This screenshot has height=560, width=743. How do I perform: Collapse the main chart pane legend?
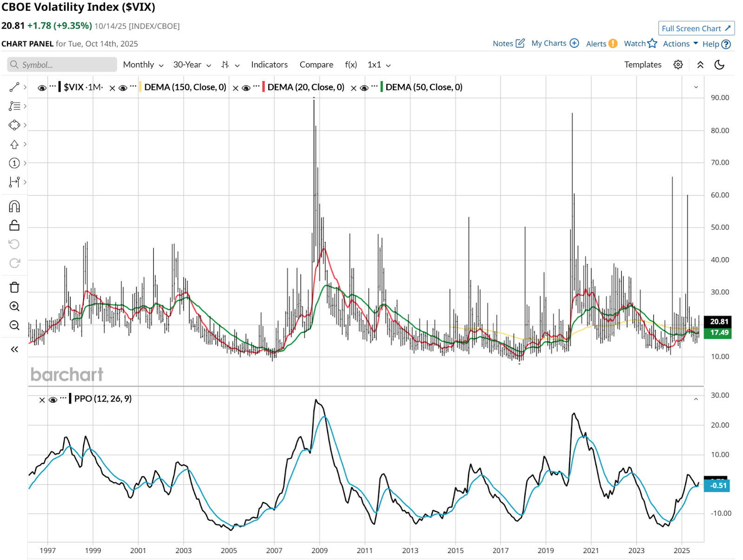click(x=696, y=87)
